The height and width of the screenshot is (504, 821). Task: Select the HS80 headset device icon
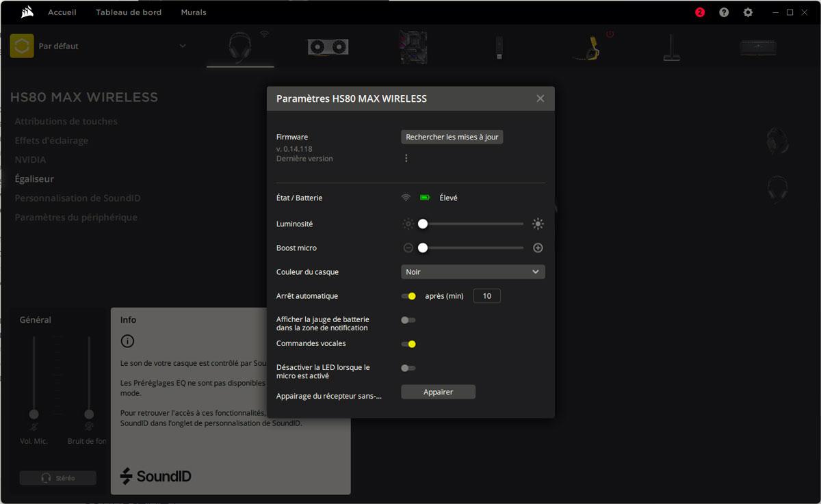[240, 47]
